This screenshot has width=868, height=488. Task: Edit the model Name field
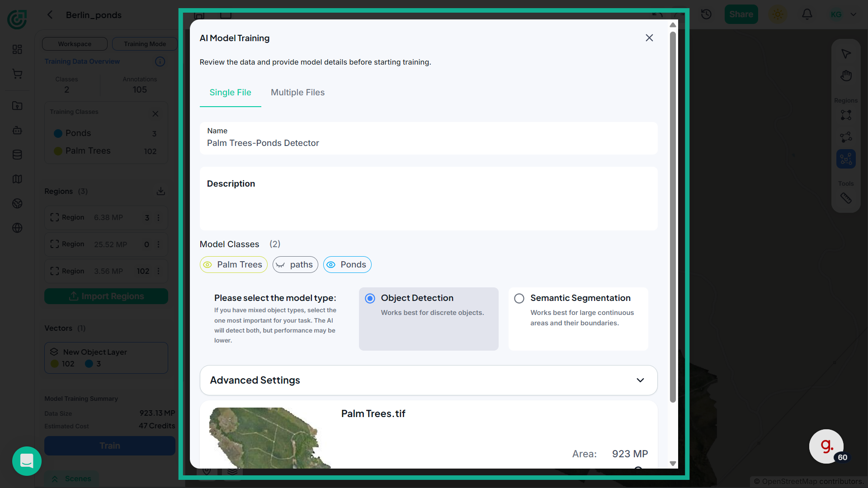point(428,138)
